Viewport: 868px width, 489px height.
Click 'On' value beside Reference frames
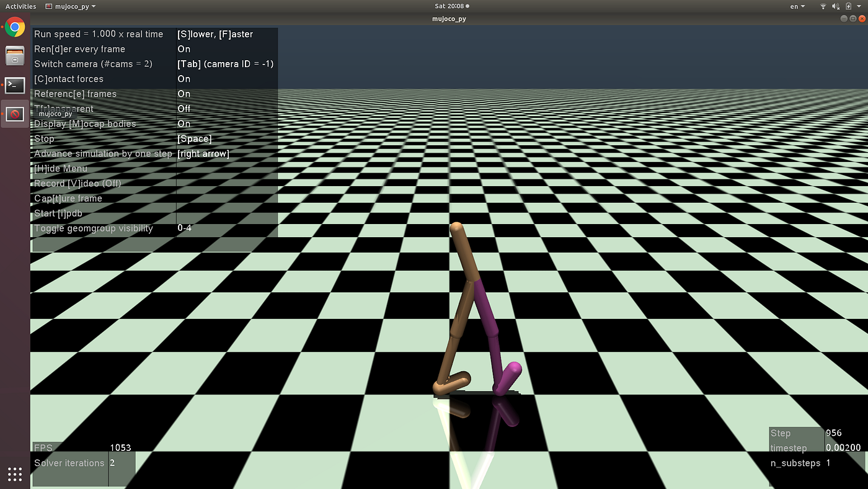pos(184,94)
